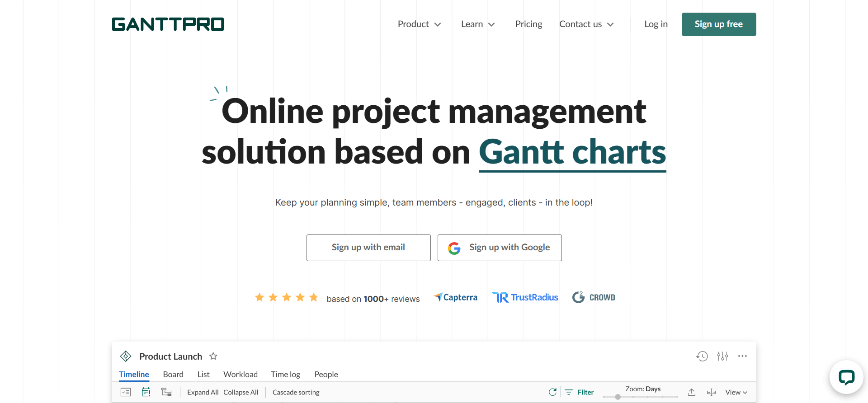
Task: Expand the Learn navigation dropdown
Action: point(478,24)
